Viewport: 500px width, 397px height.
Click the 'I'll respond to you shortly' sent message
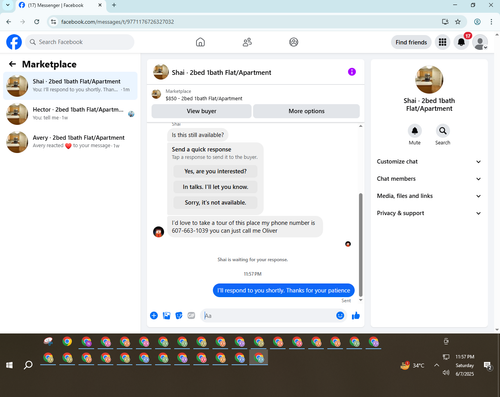(x=284, y=290)
